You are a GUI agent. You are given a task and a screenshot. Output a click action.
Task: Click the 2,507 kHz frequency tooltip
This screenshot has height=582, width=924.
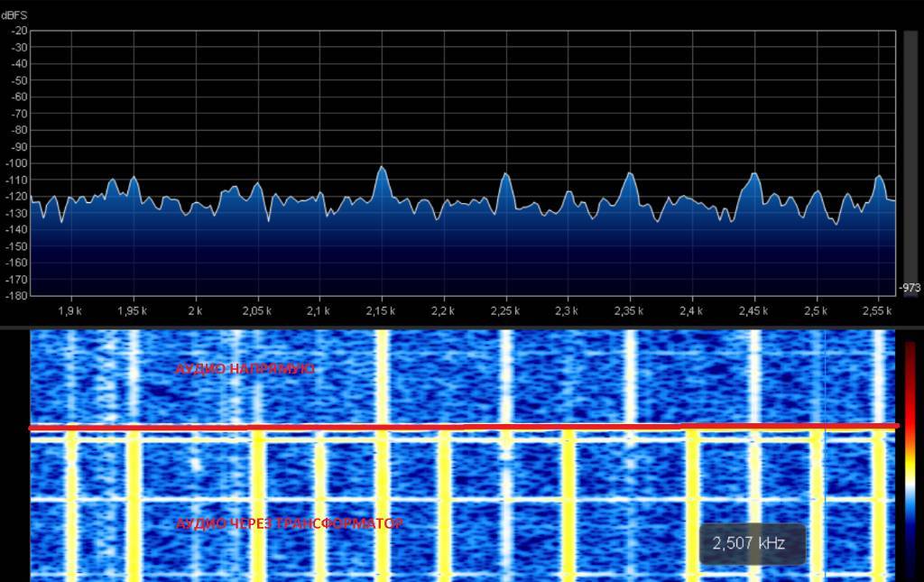(752, 543)
